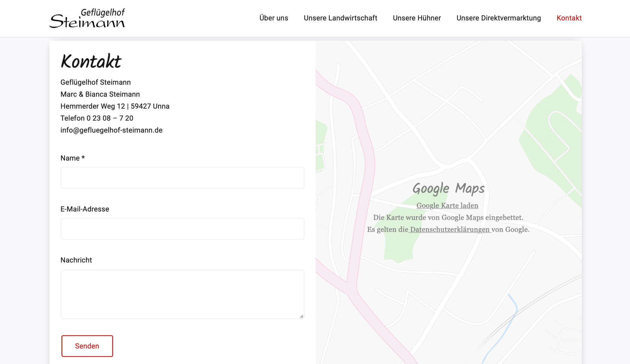The image size is (630, 364).
Task: Select the Kontakt navigation item
Action: [569, 18]
